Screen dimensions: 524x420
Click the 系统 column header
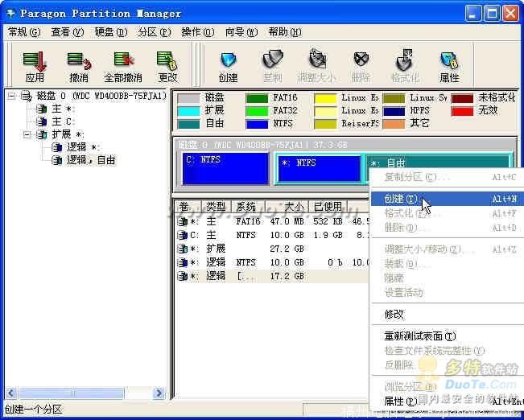point(248,207)
